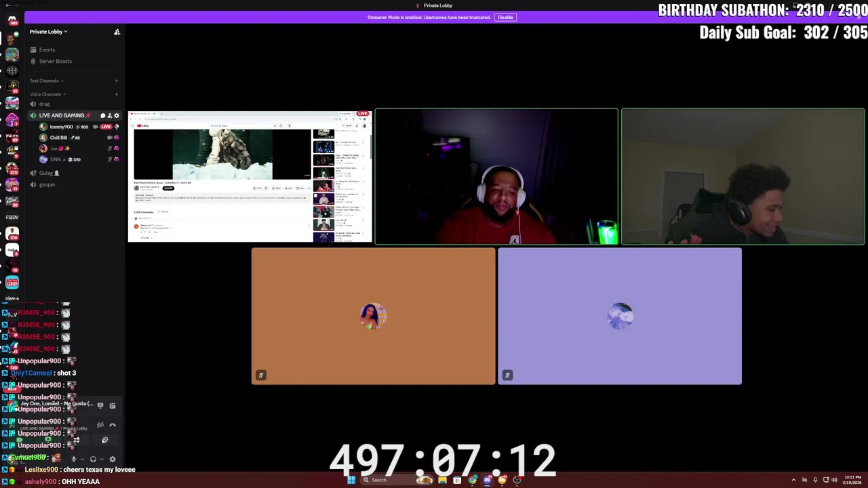Open the Private Lobby server dropdown

coord(48,32)
